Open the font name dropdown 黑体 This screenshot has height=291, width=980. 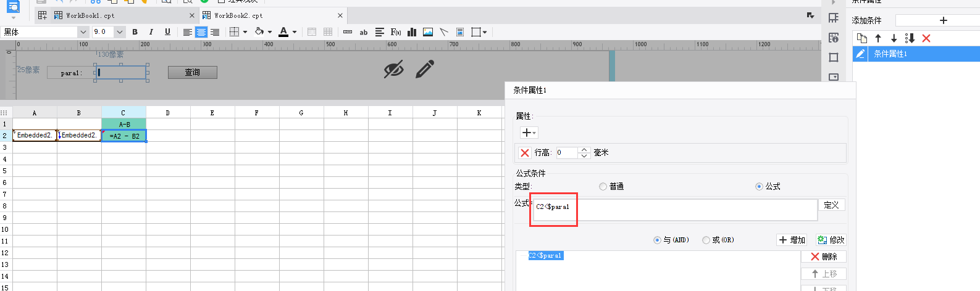pyautogui.click(x=83, y=32)
